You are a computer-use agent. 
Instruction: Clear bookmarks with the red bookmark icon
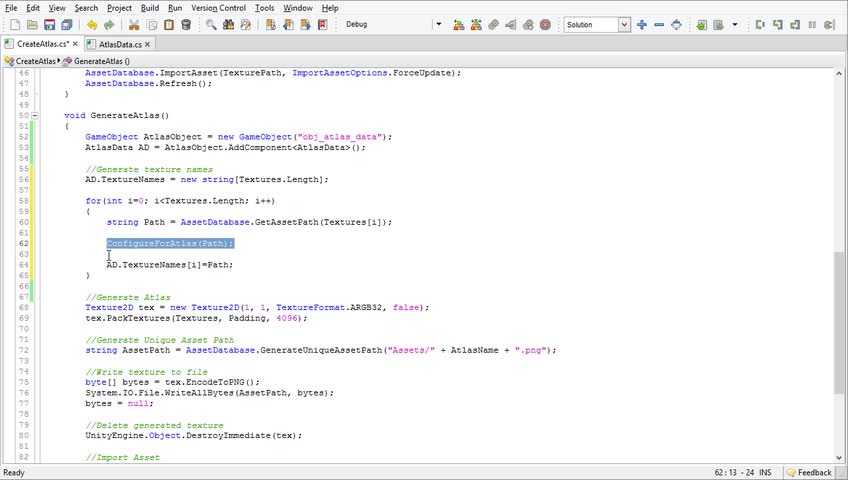[323, 25]
